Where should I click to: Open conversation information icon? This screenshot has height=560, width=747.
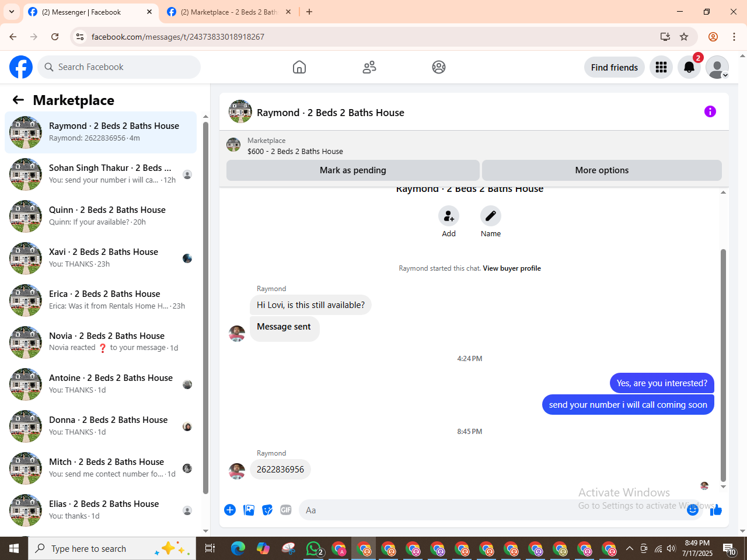coord(710,111)
